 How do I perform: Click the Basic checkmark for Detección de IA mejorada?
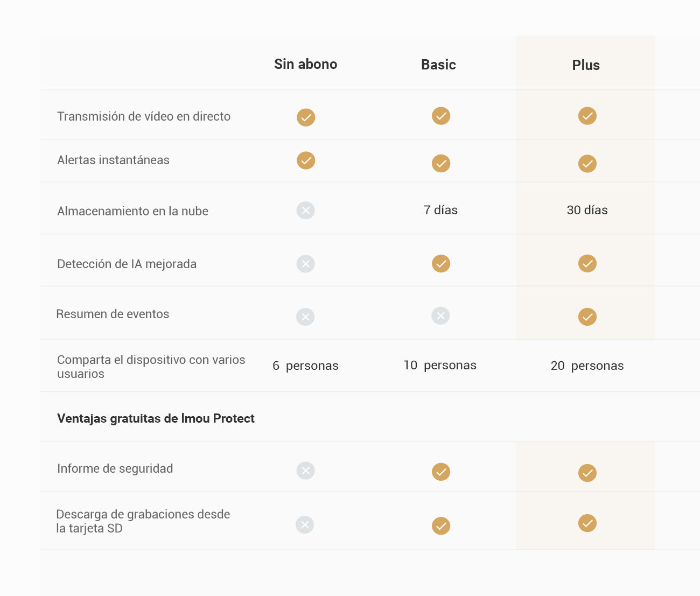441,263
